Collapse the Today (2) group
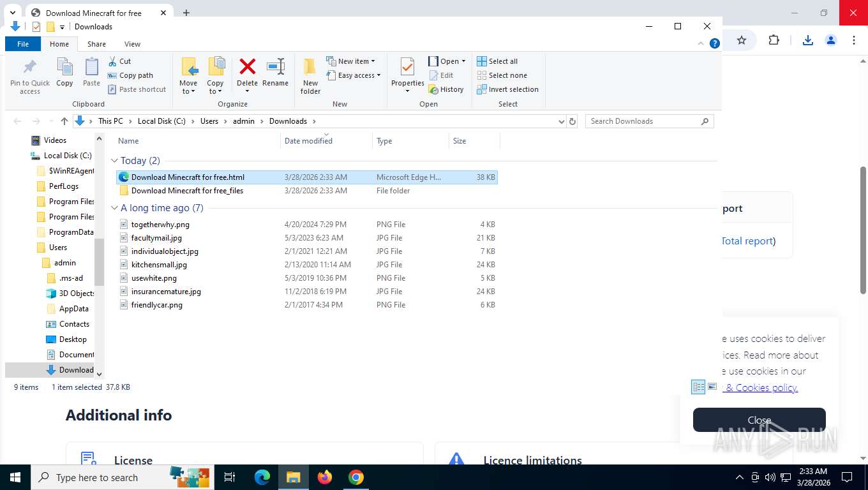Screen dimensions: 868x490 tap(115, 161)
